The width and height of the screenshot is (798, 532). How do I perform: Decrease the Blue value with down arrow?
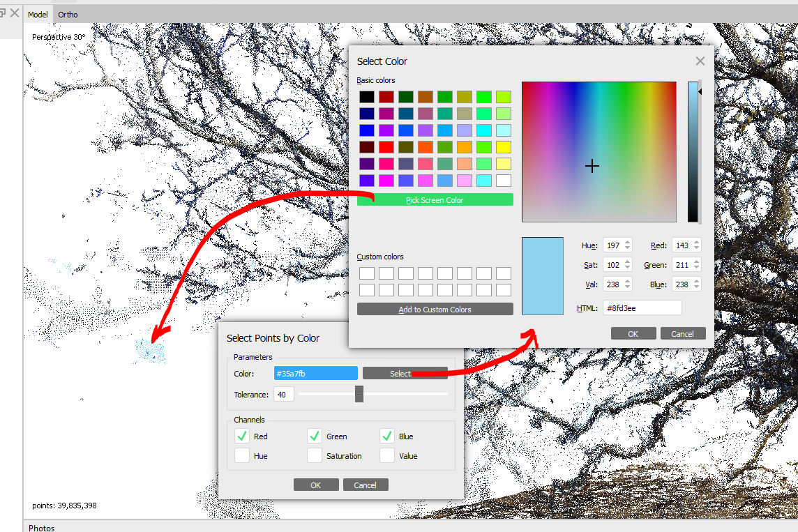point(697,287)
